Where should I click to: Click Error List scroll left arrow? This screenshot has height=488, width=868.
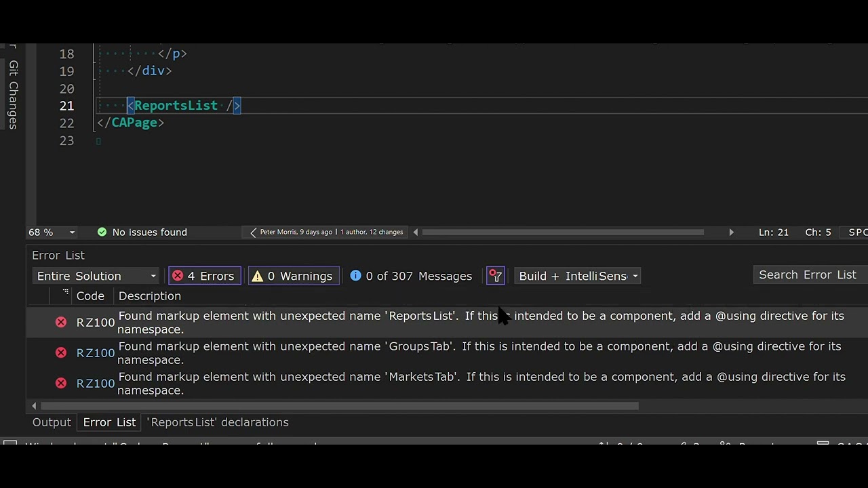coord(34,406)
